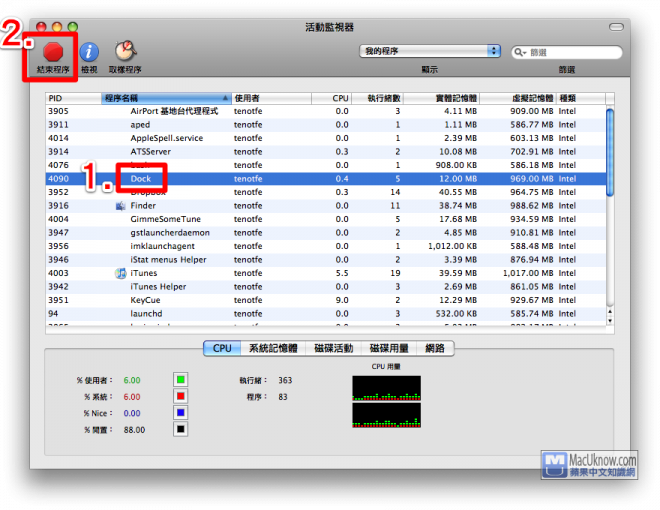Switch to the 網路 tab
The width and height of the screenshot is (660, 510).
[x=435, y=348]
